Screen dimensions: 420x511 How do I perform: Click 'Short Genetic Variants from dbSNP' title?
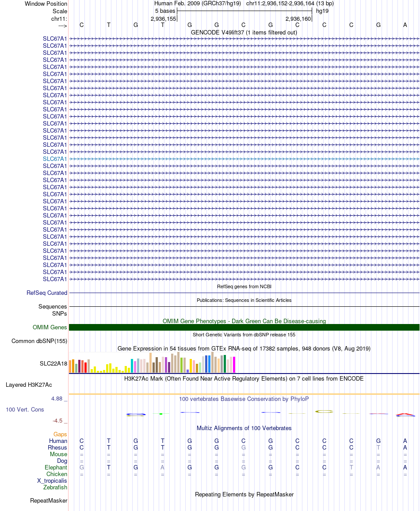tap(244, 335)
